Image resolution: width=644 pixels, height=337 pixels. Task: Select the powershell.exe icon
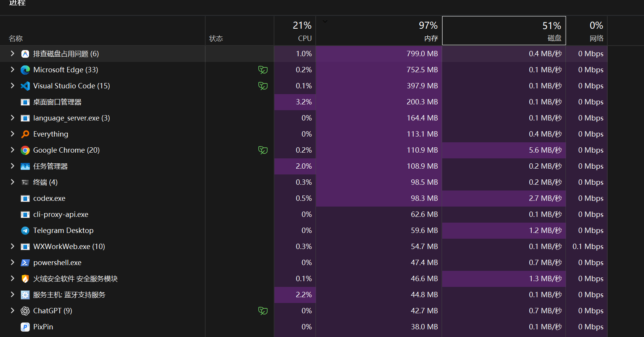click(25, 263)
